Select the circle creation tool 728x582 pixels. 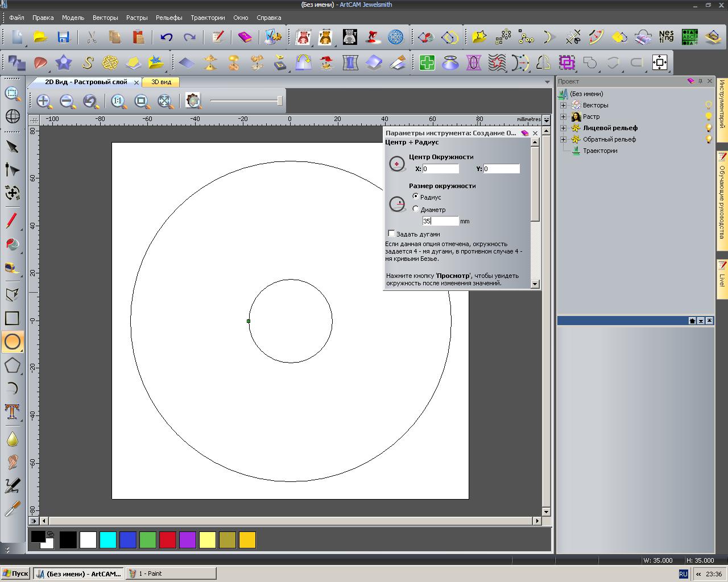[13, 342]
